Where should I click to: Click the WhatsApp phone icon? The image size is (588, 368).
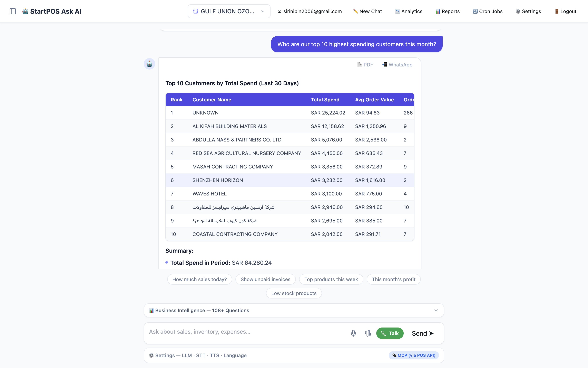[x=384, y=64]
